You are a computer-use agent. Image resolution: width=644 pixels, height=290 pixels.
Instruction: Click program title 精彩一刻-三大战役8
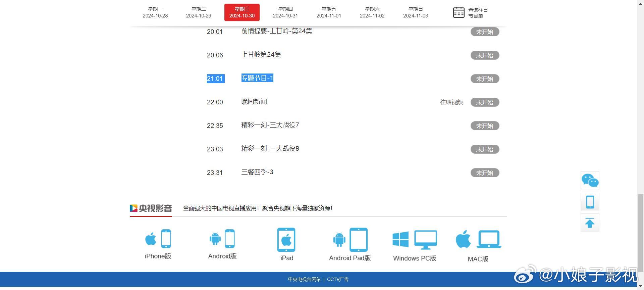click(270, 149)
